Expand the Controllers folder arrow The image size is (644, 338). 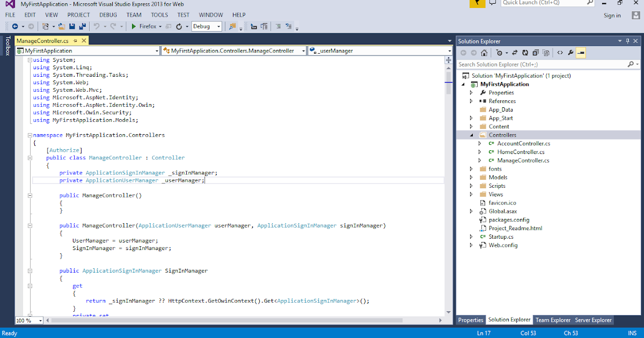coord(471,135)
